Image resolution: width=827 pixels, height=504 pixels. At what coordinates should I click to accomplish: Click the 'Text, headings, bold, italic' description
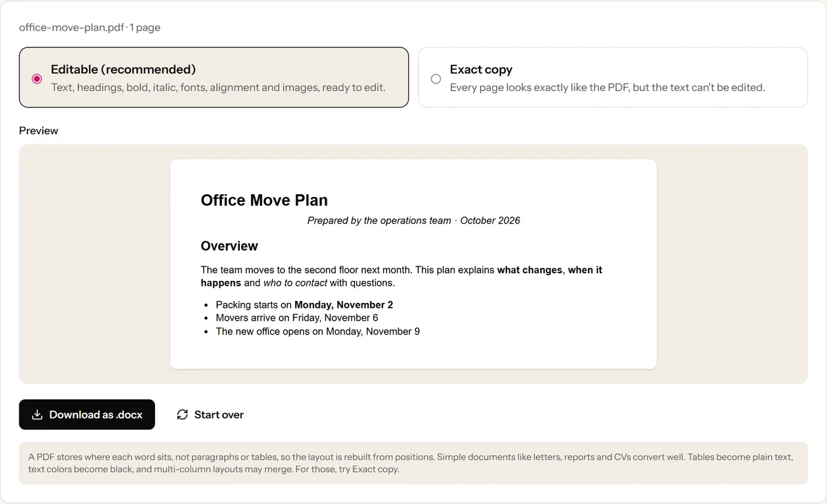[x=218, y=87]
